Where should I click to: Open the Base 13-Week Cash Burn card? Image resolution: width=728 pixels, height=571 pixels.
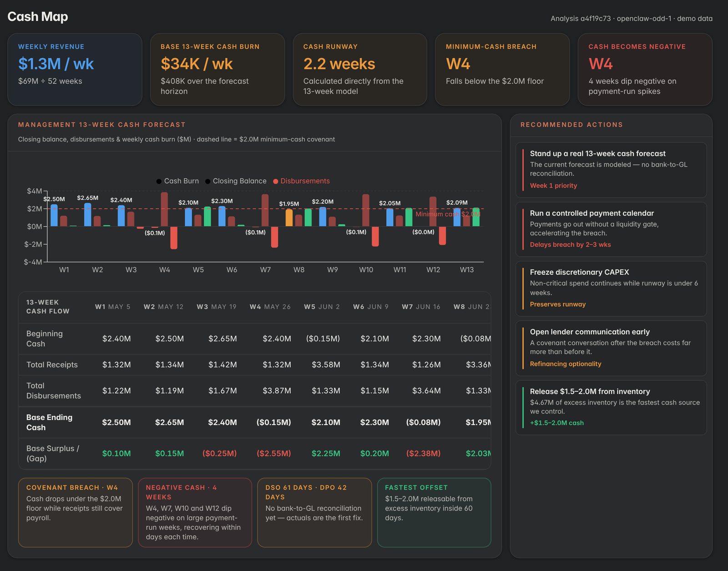(x=217, y=69)
